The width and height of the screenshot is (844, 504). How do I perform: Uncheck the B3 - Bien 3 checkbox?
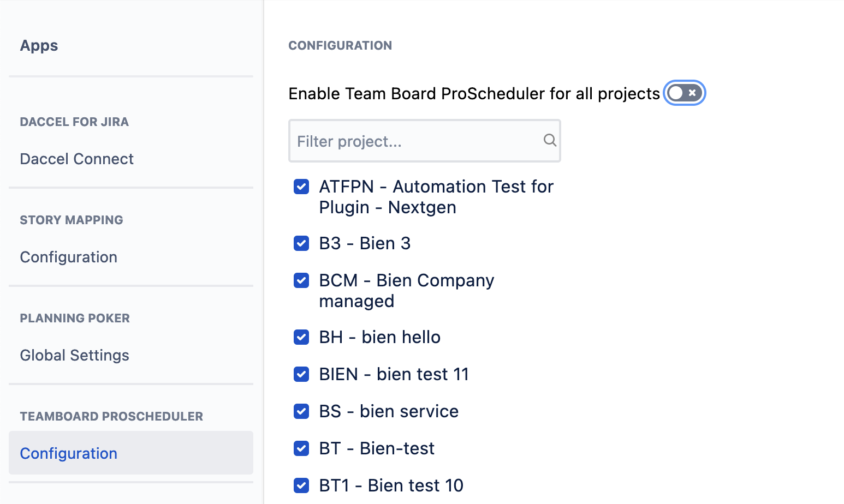pyautogui.click(x=301, y=243)
